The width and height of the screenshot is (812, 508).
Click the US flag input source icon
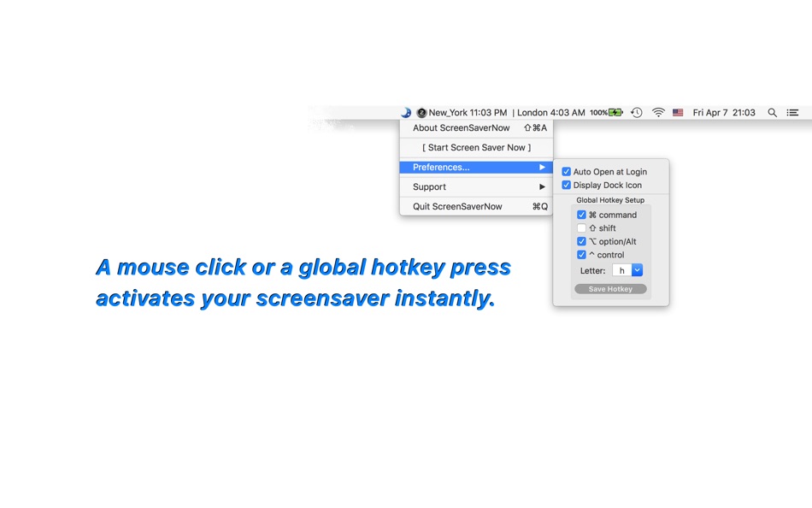click(x=678, y=113)
